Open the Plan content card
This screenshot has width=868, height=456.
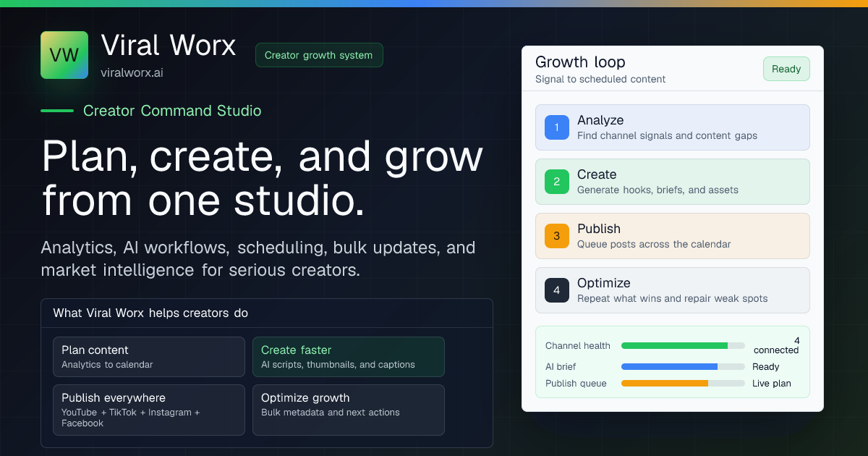(149, 357)
